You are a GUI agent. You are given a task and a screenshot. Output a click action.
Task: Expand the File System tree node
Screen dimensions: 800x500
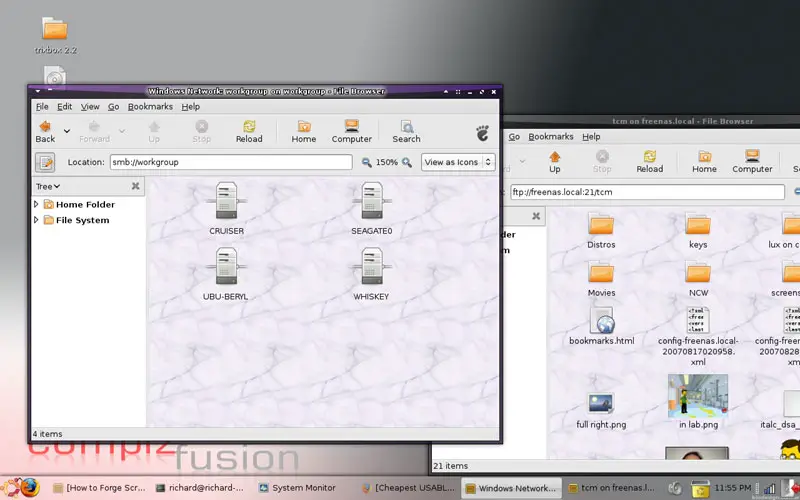coord(36,220)
